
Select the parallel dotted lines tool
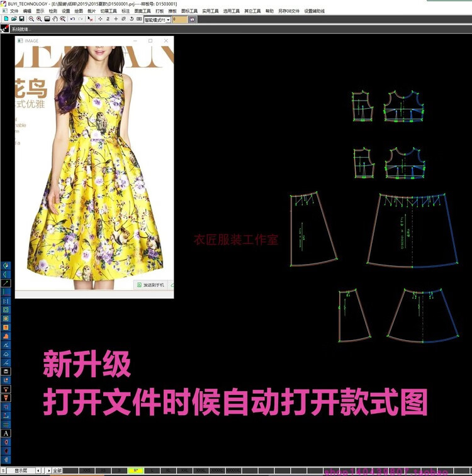click(6, 301)
